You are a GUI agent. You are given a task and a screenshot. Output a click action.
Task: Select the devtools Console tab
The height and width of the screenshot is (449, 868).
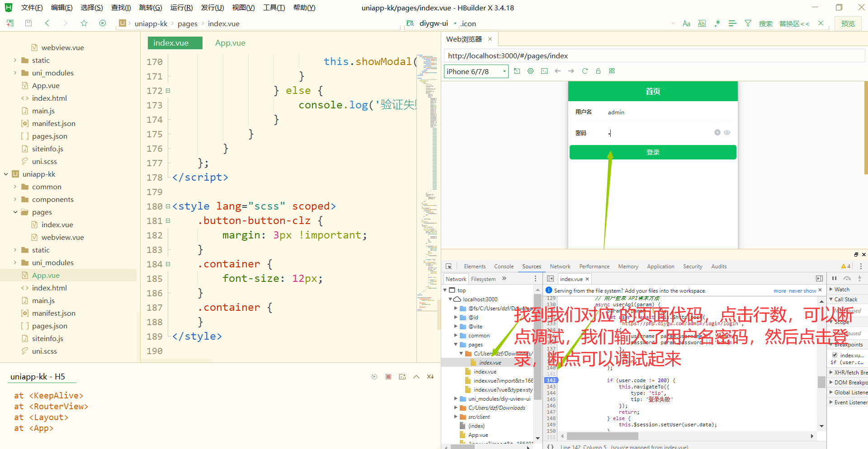(x=504, y=267)
